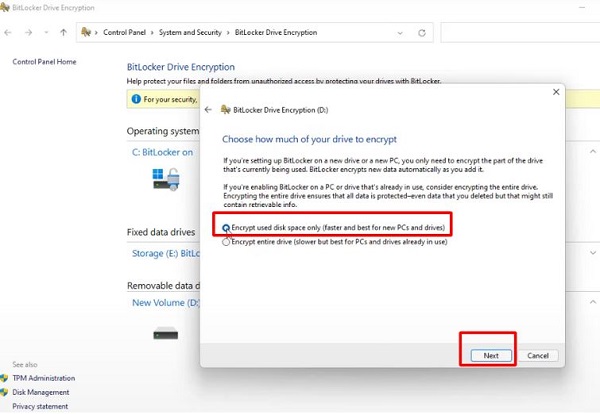Collapse the New Volume (D:) section chevron
Screen dimensions: 600x414
(x=593, y=302)
